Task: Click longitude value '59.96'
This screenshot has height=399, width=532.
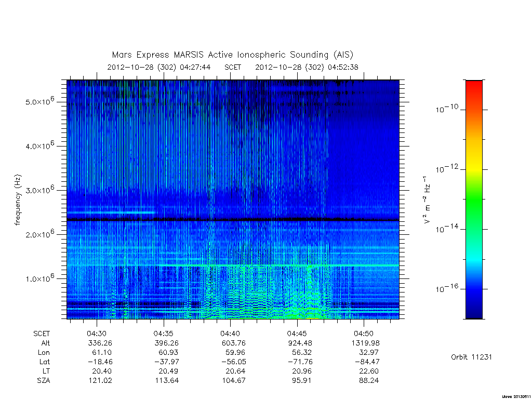Action: 235,353
